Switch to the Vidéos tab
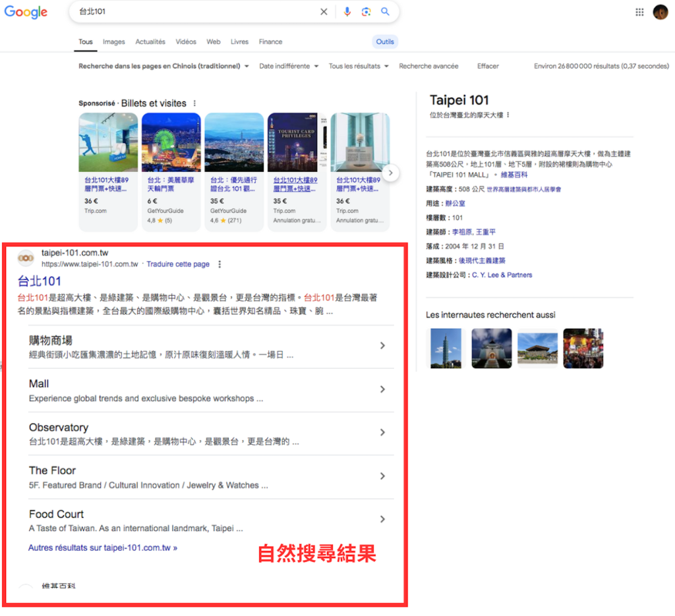 186,42
